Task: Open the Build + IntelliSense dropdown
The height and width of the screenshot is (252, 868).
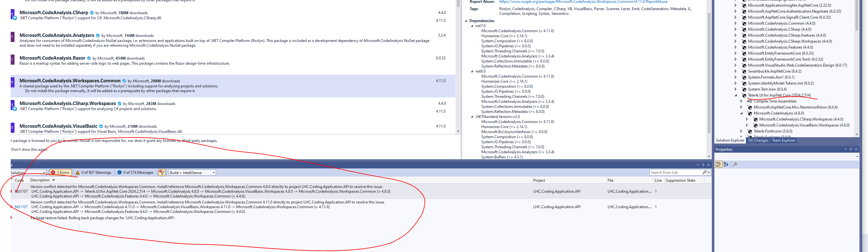Action: pyautogui.click(x=192, y=173)
